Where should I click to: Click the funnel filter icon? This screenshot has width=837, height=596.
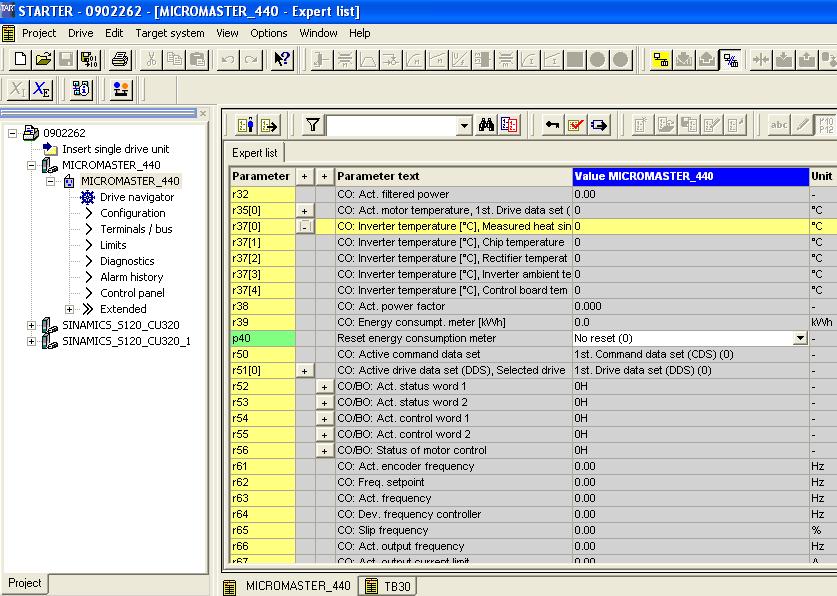[x=313, y=125]
